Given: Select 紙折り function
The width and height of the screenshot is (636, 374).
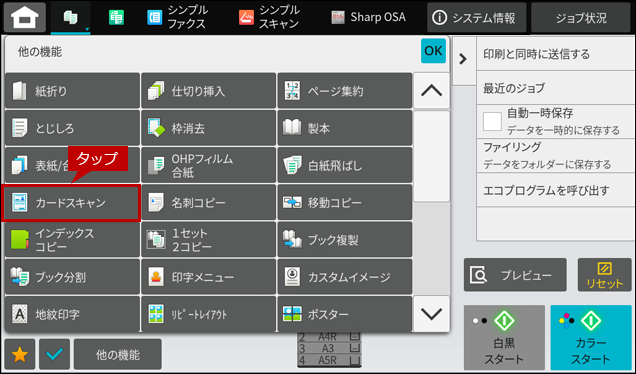Looking at the screenshot, I should [73, 91].
